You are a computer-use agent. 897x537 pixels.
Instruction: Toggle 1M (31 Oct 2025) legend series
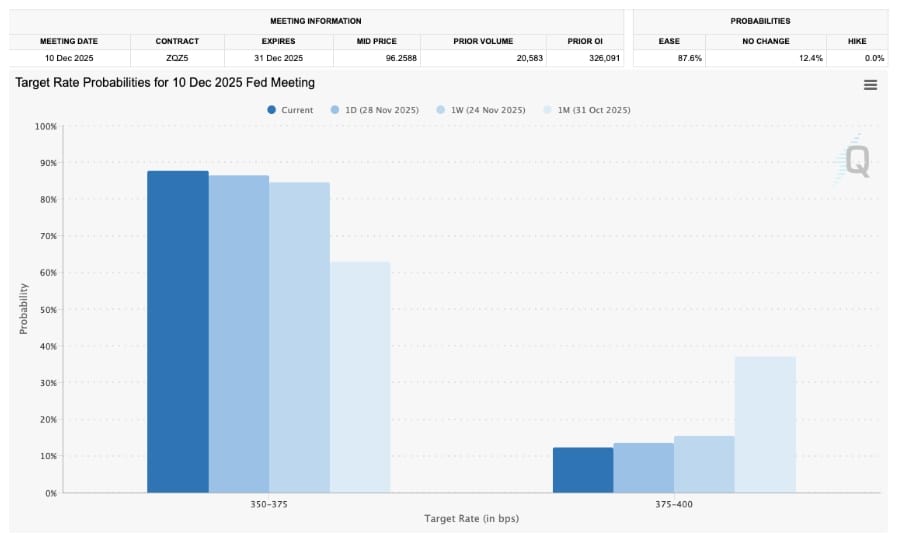tap(586, 110)
